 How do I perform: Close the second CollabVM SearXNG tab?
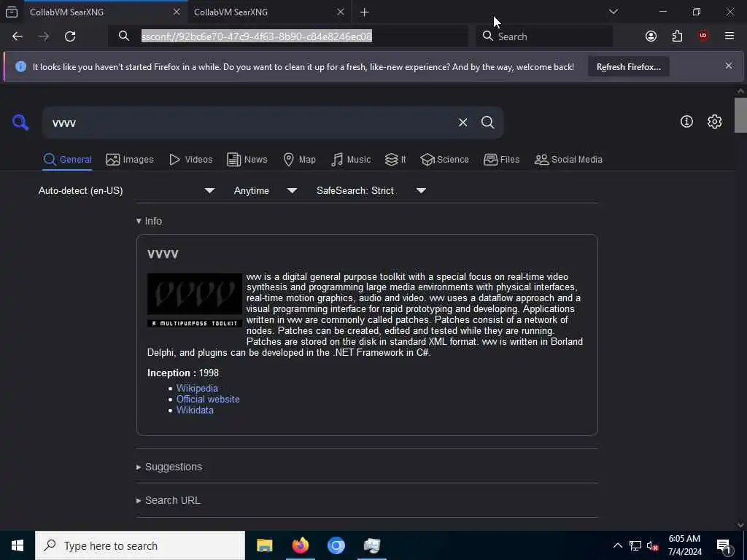coord(340,12)
